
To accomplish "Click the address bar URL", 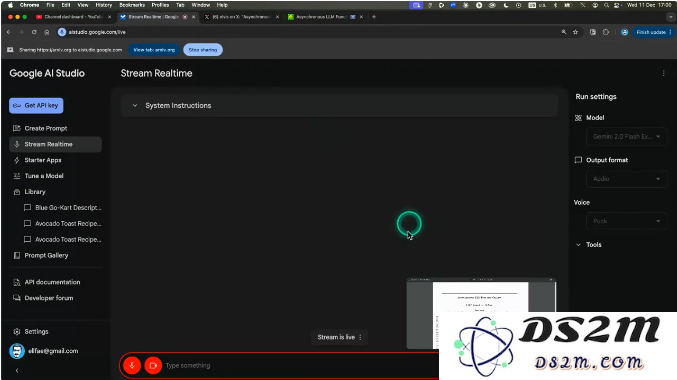I will (97, 32).
